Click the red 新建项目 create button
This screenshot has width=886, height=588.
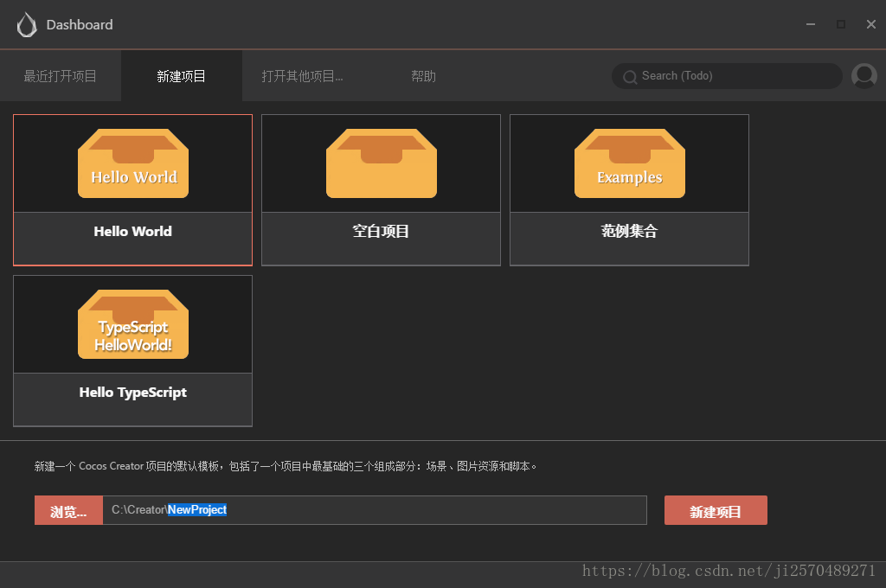[x=716, y=510]
